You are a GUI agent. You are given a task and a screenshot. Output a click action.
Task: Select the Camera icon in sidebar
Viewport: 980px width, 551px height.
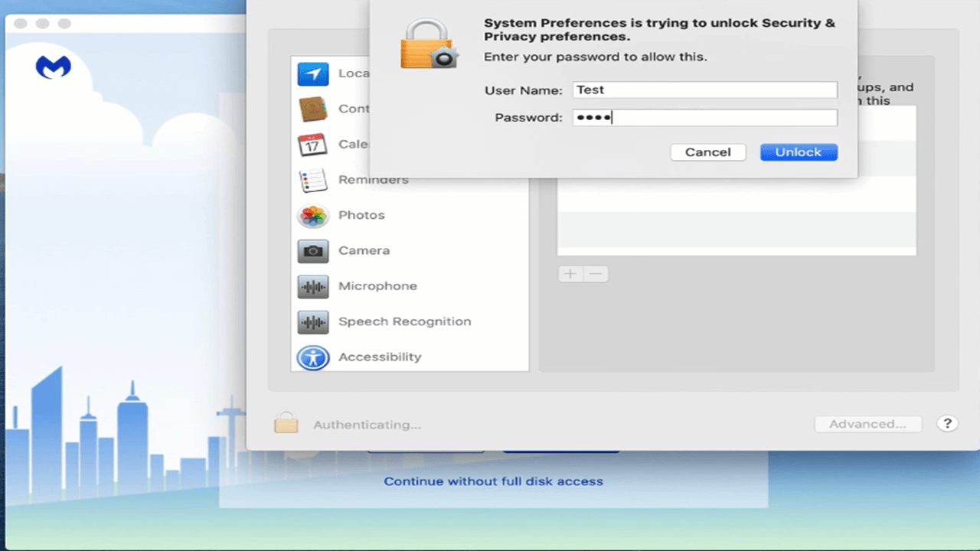(313, 251)
